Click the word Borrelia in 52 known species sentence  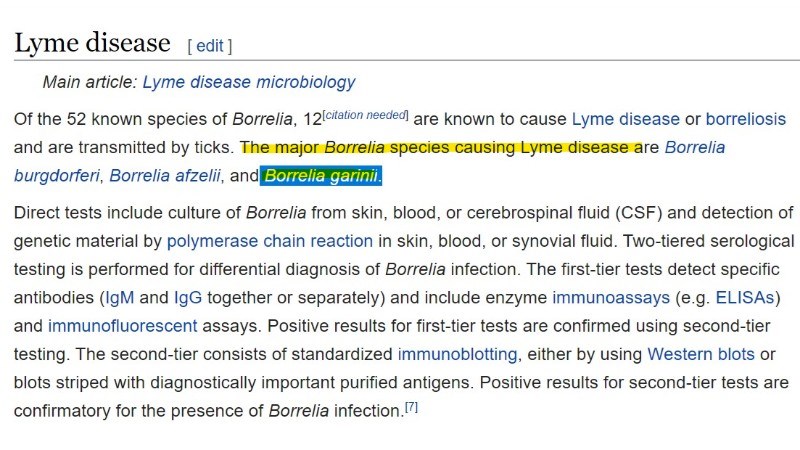[262, 119]
